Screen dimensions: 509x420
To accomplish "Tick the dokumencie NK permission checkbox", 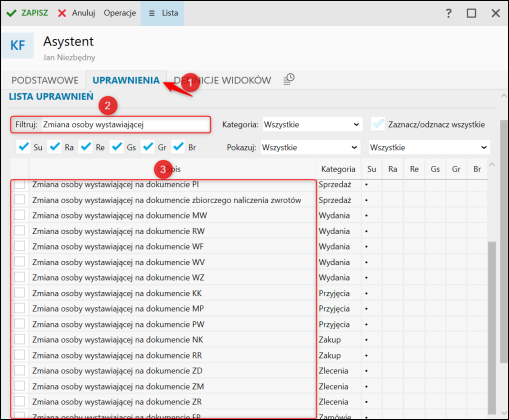I will [x=20, y=339].
